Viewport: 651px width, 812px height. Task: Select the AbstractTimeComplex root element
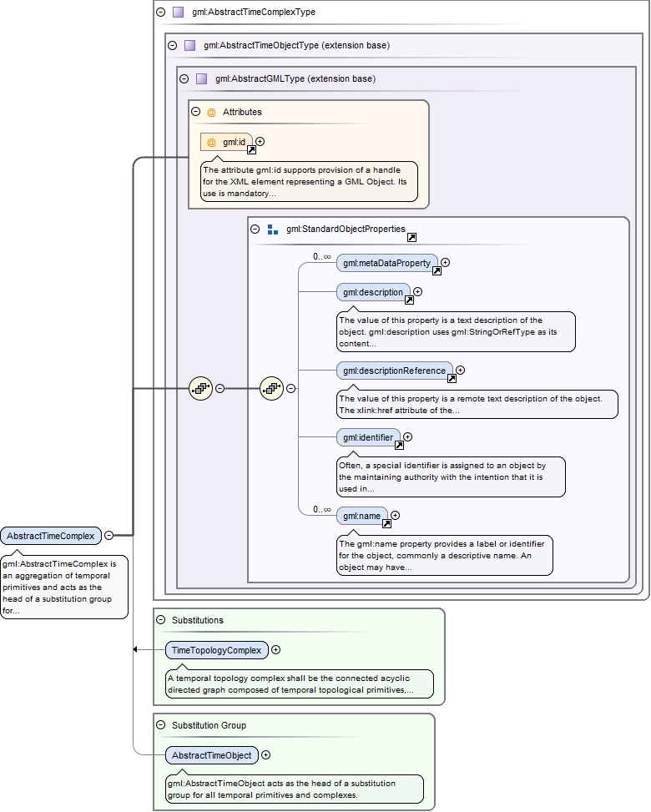pyautogui.click(x=50, y=536)
